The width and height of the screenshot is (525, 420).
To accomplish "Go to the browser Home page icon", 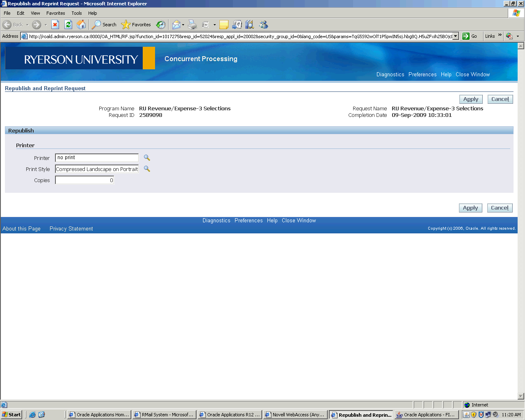I will coord(82,25).
